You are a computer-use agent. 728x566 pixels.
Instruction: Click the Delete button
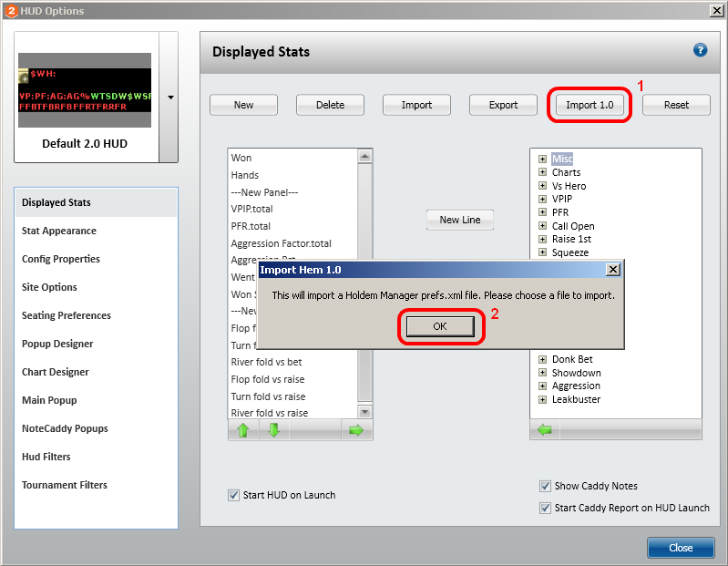[330, 105]
